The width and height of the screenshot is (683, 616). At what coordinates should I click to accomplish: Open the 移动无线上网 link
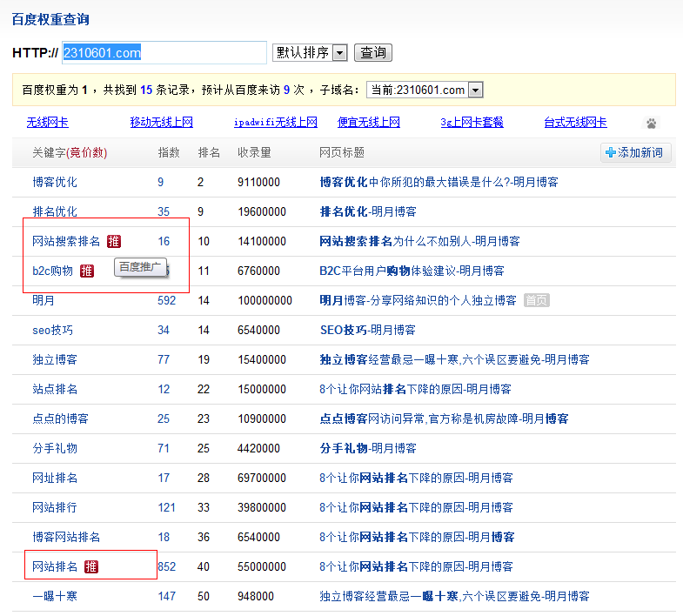[x=162, y=123]
